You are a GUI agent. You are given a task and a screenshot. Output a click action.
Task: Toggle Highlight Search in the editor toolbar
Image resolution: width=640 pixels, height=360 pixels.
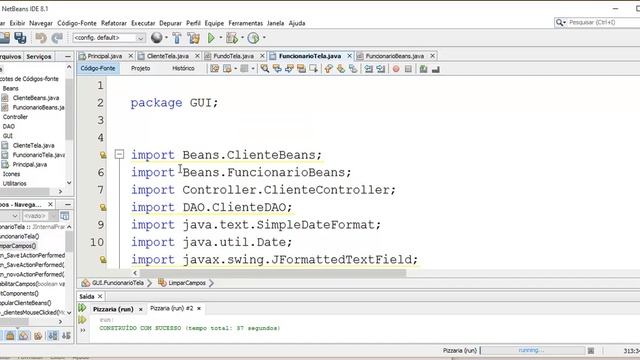pos(302,69)
